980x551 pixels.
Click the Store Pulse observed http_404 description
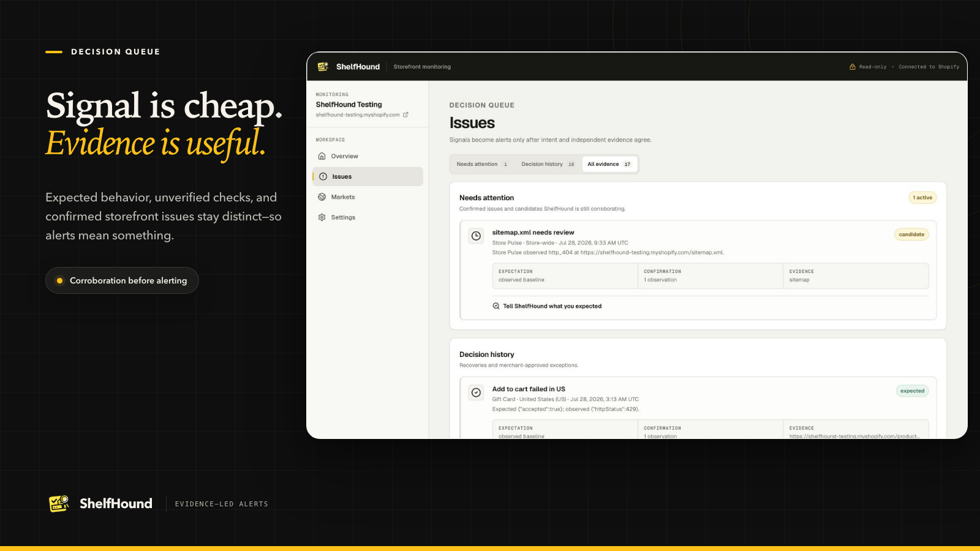tap(608, 252)
